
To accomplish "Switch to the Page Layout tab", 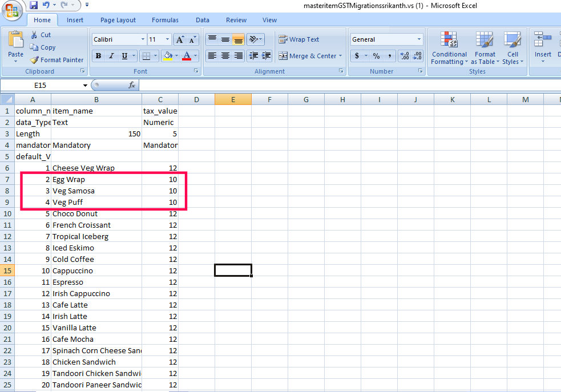I will pyautogui.click(x=118, y=20).
